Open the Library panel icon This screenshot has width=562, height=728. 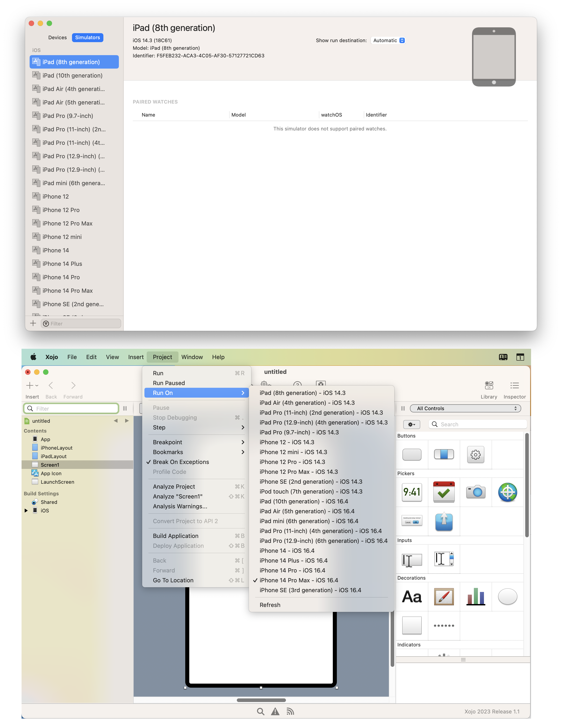(489, 386)
